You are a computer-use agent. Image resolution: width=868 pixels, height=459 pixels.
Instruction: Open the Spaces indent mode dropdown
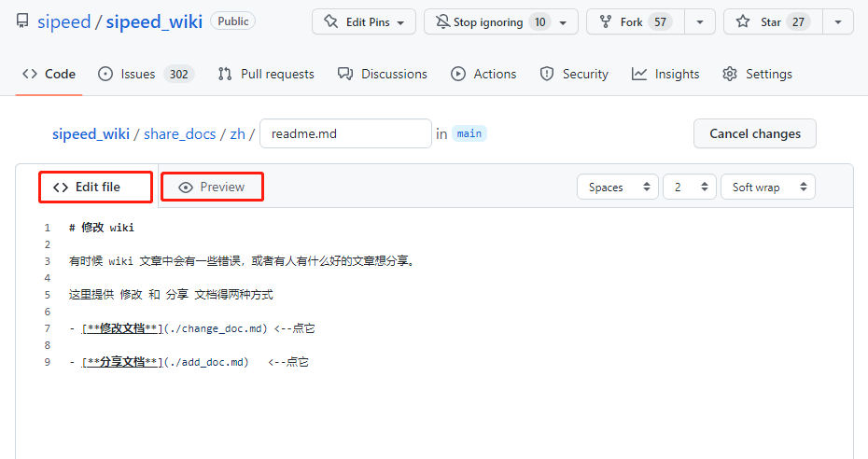coord(617,187)
